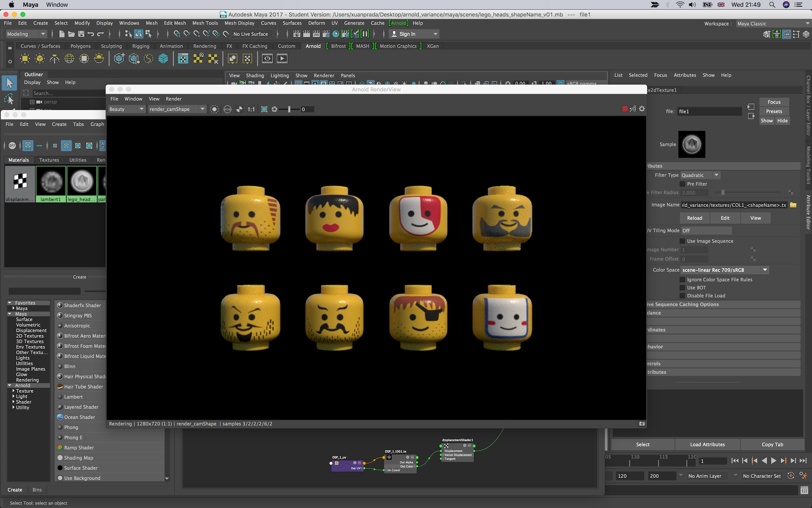Click the Reload button
812x508 pixels.
coord(694,218)
